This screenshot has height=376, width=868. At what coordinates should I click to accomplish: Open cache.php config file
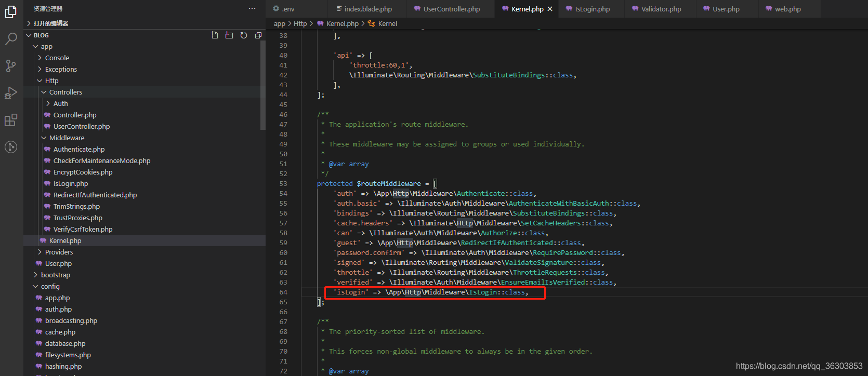pyautogui.click(x=144, y=332)
